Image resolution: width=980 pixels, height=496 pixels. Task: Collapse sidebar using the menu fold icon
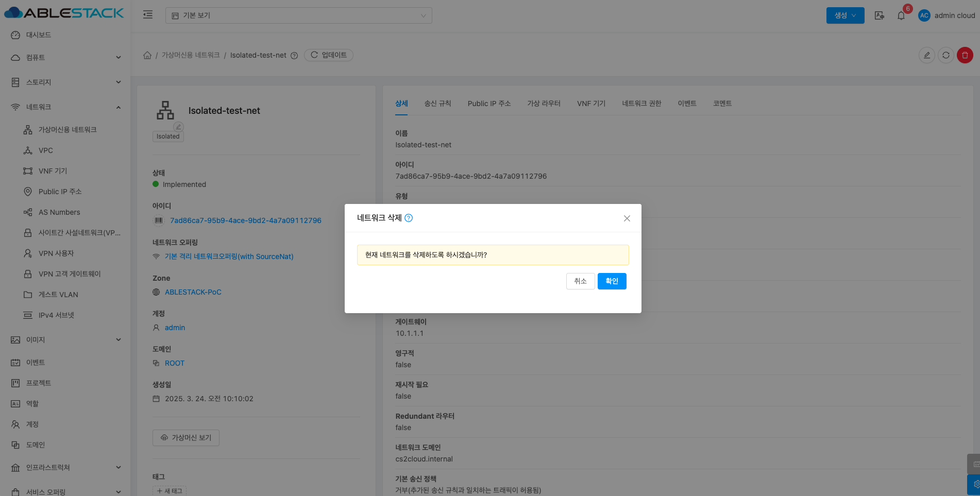(148, 15)
